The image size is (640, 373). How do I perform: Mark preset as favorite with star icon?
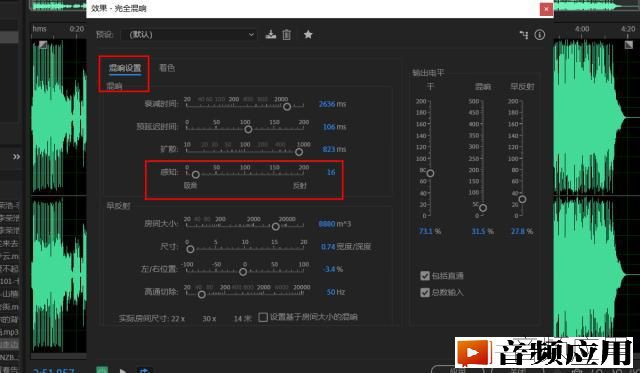[308, 35]
